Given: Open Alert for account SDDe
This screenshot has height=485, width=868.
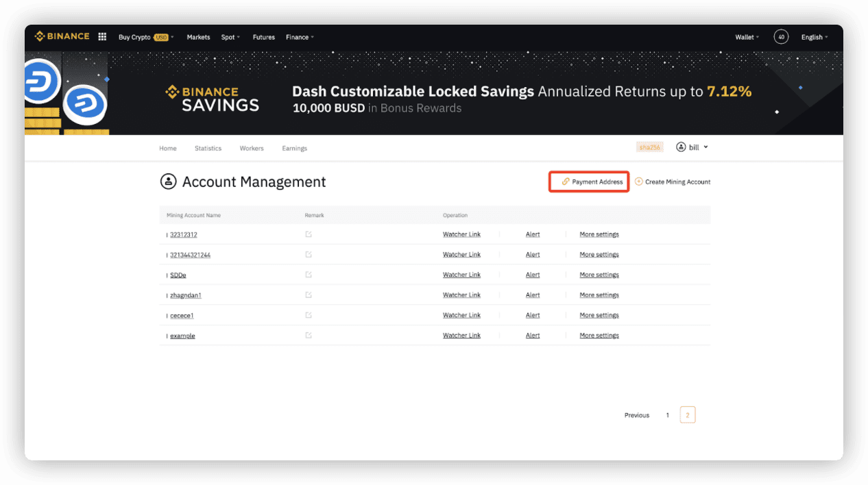Looking at the screenshot, I should click(x=533, y=275).
